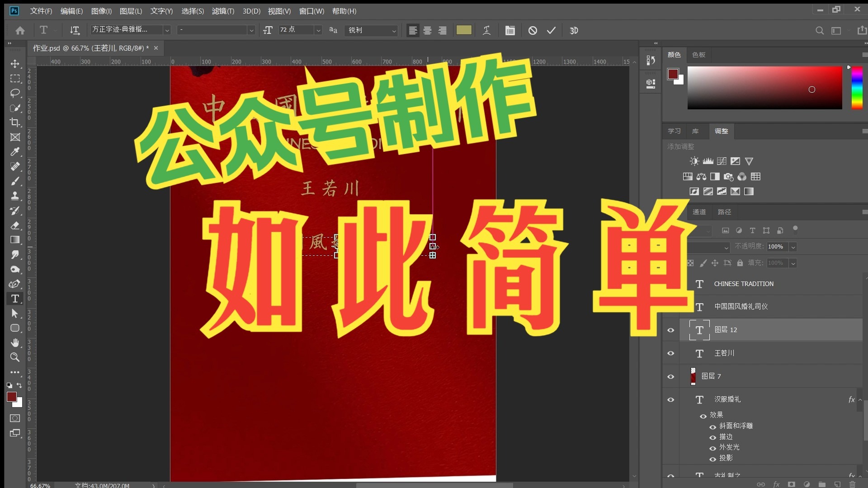The width and height of the screenshot is (868, 488).
Task: Open the 不透明度 opacity dropdown
Action: pyautogui.click(x=794, y=247)
